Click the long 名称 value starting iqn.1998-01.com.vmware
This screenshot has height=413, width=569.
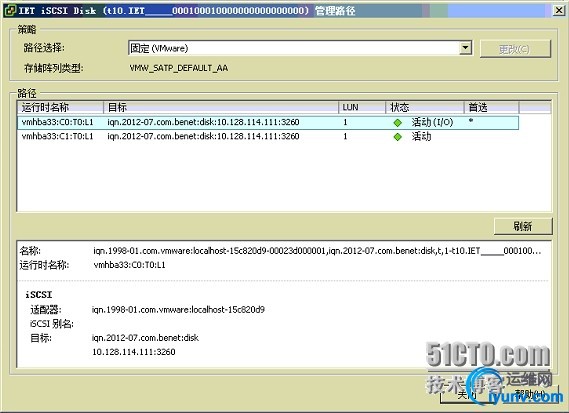(317, 251)
